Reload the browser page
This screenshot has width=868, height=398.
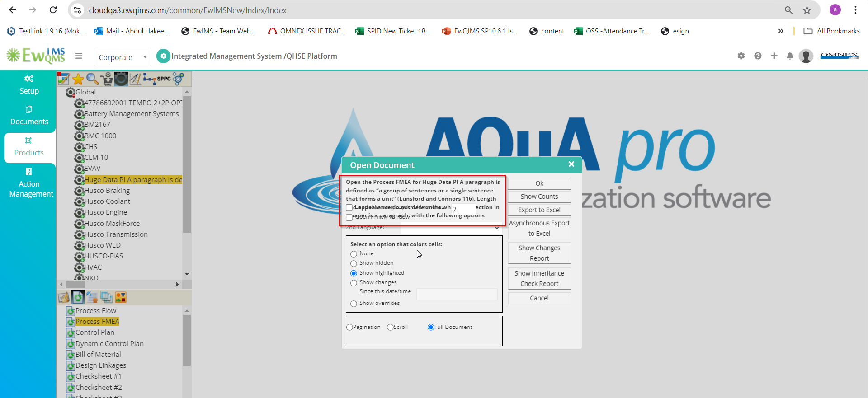[x=53, y=10]
